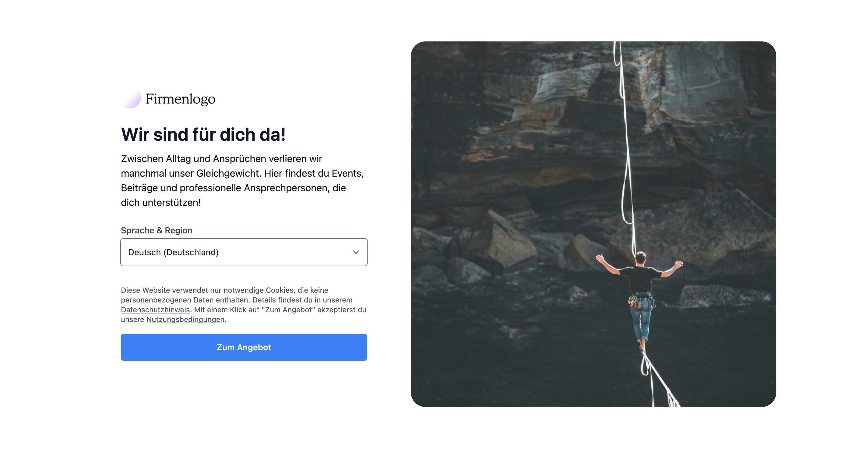This screenshot has height=449, width=868.
Task: Click the Sprache & Region label
Action: pyautogui.click(x=157, y=230)
